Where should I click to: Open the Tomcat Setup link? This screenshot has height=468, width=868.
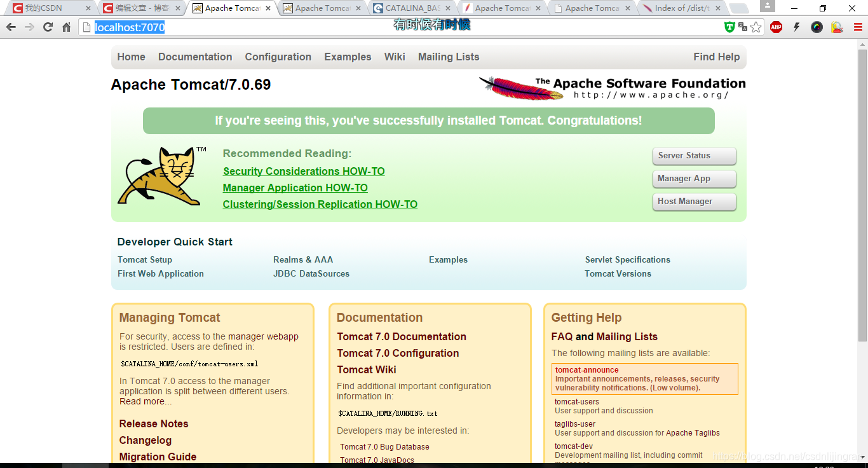(x=145, y=259)
